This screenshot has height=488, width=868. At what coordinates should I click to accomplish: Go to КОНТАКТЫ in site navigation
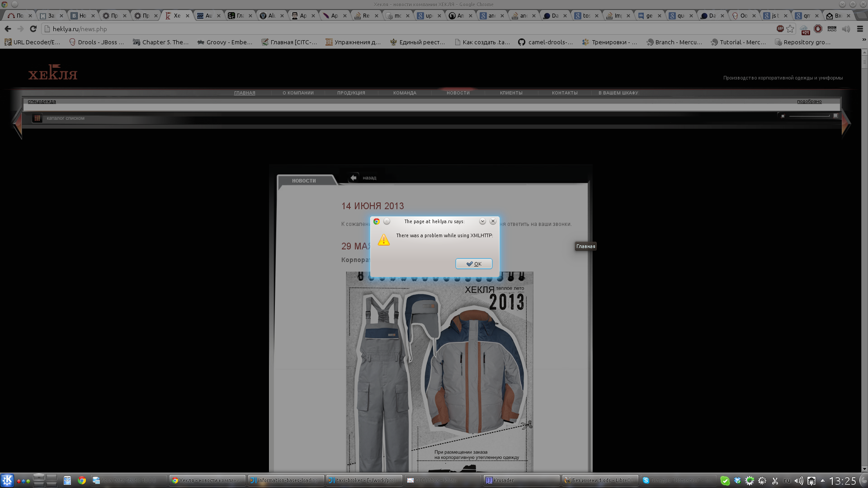pyautogui.click(x=564, y=93)
